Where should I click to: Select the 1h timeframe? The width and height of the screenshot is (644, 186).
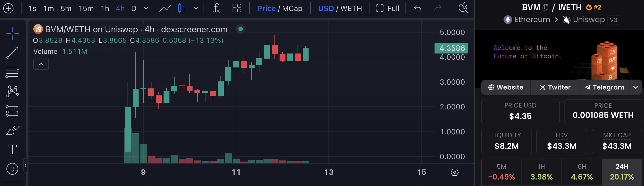point(104,8)
